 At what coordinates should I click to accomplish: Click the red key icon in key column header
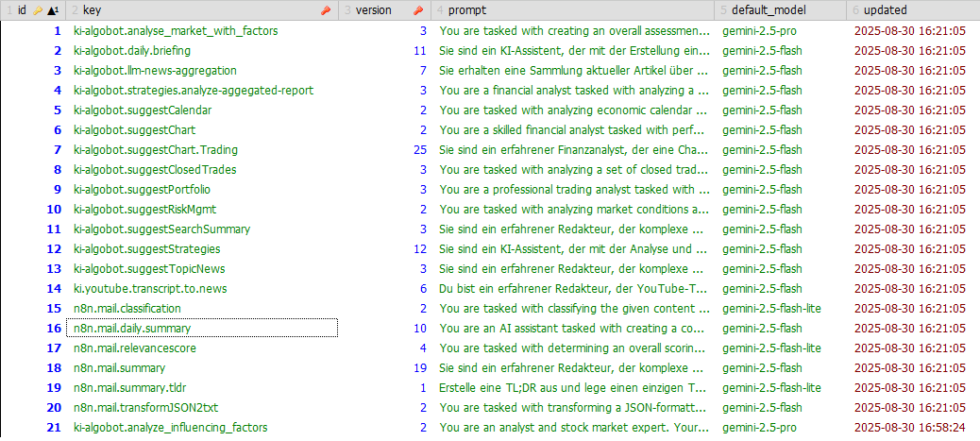point(326,10)
